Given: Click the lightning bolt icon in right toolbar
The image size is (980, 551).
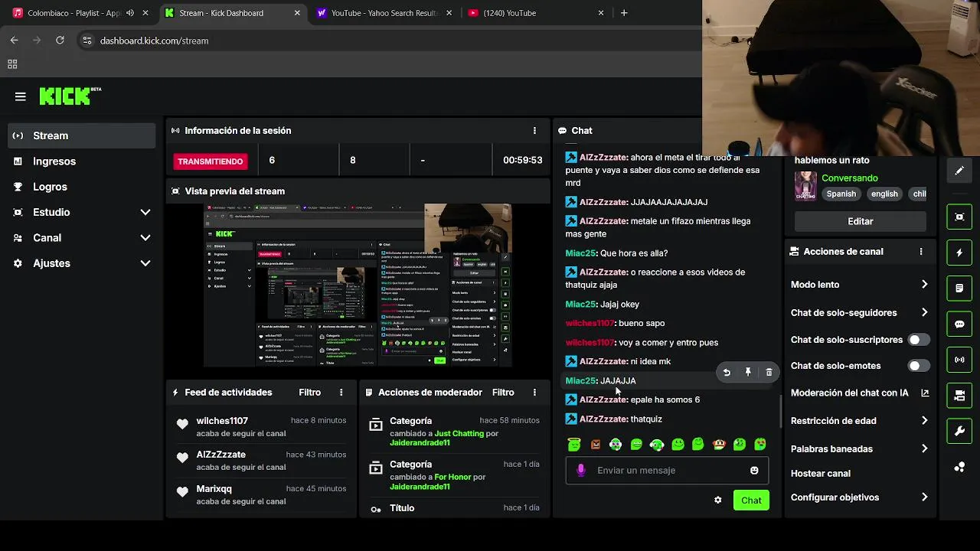Looking at the screenshot, I should point(959,253).
